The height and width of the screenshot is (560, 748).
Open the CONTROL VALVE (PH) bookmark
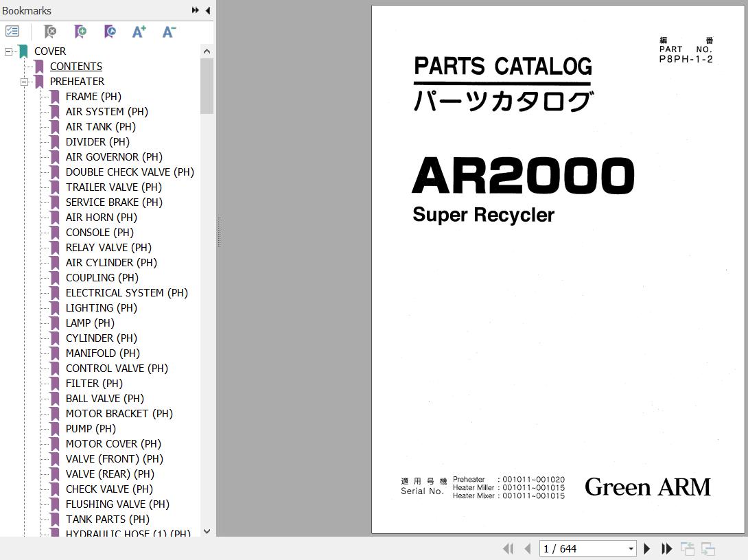[x=117, y=369]
